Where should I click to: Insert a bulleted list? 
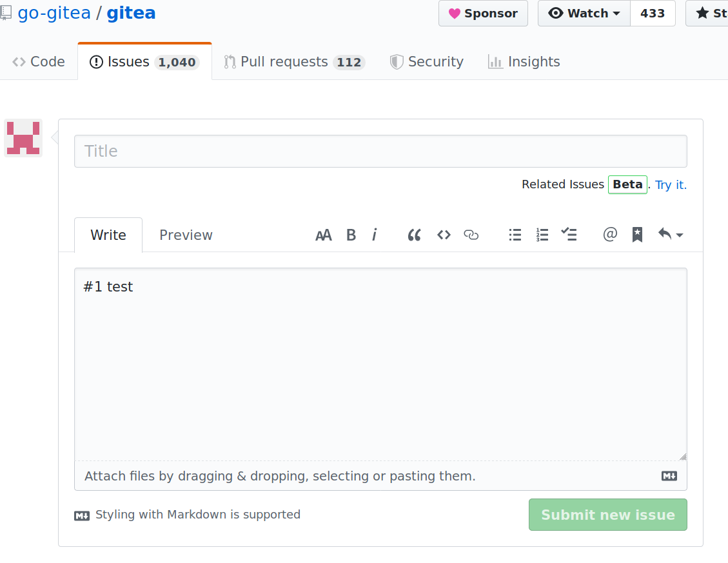tap(515, 235)
